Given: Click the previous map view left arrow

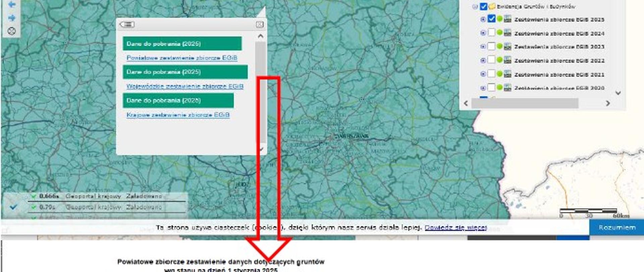Looking at the screenshot, I should click(12, 4).
